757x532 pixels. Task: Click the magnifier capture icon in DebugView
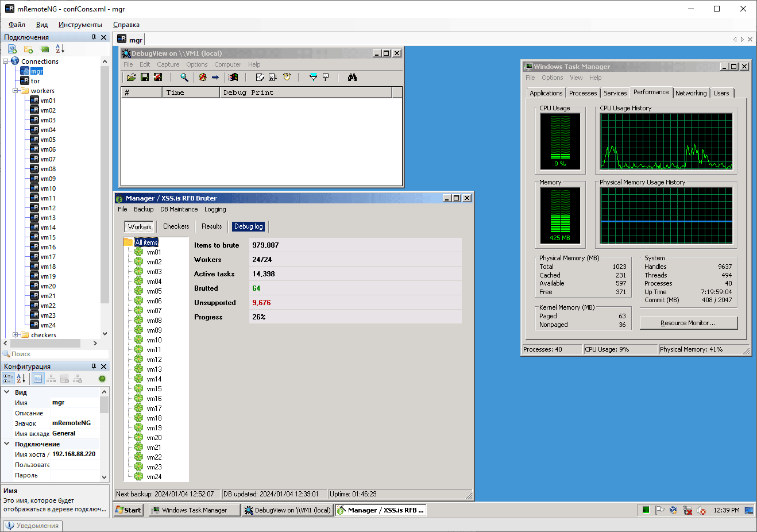(x=184, y=77)
